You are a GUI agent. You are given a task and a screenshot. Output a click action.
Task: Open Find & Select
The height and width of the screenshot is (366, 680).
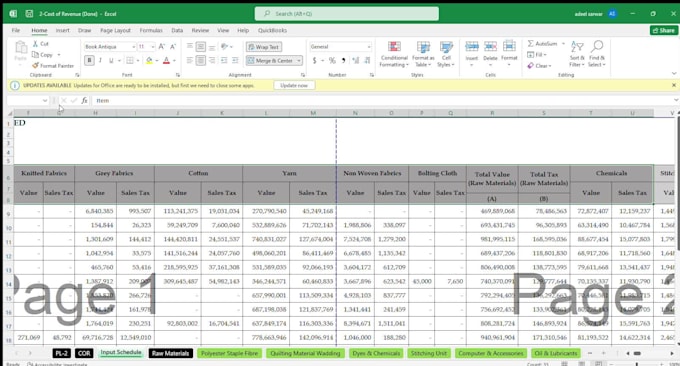597,54
